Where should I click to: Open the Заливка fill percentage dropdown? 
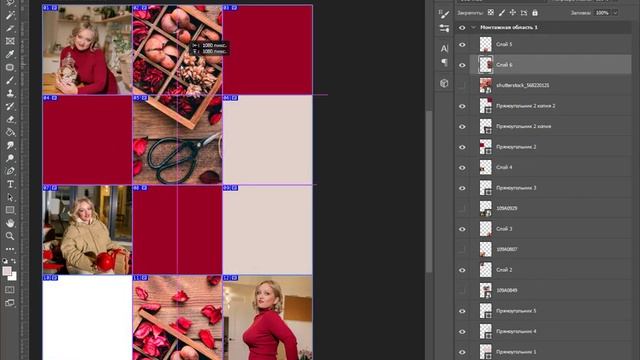pos(616,13)
